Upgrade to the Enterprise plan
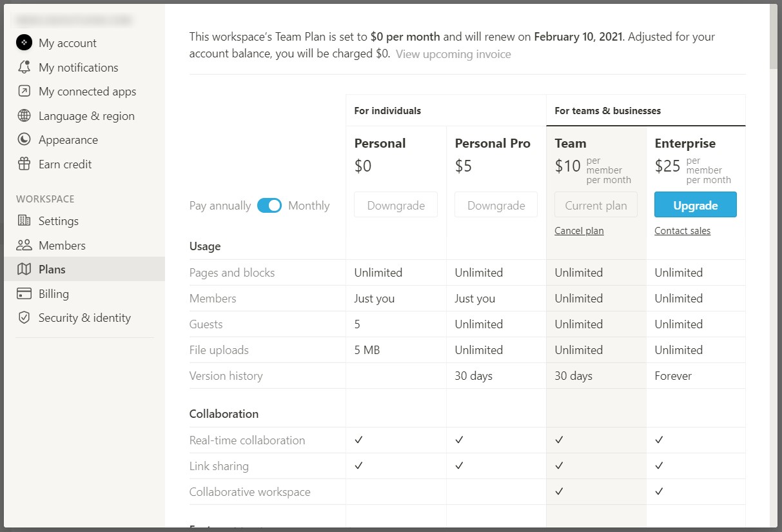The image size is (782, 532). pos(695,205)
